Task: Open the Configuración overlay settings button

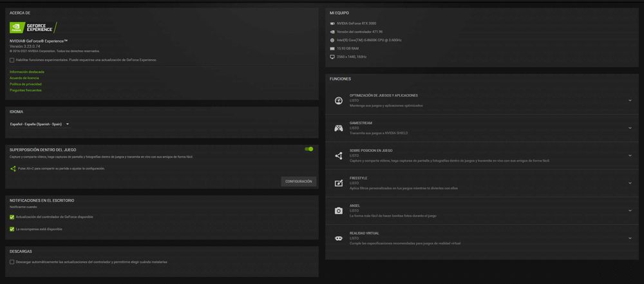Action: 299,181
